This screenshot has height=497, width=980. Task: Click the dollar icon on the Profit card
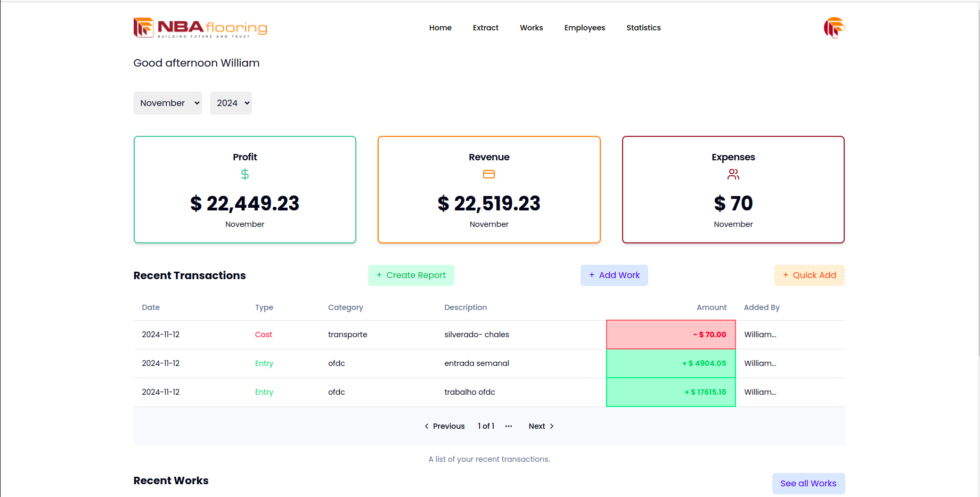[244, 174]
